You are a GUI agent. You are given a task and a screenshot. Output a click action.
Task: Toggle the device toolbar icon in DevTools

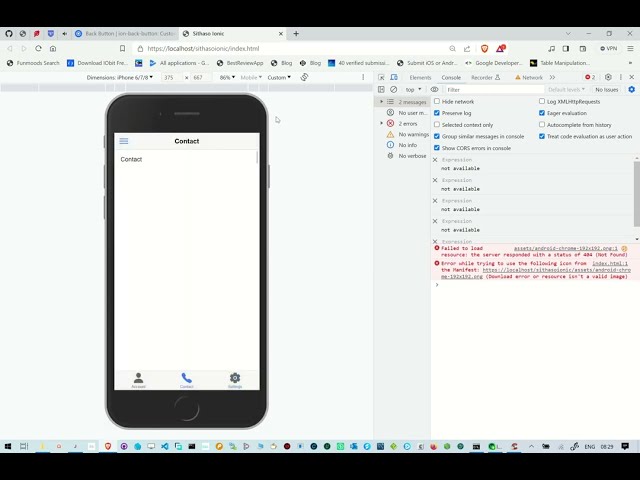pyautogui.click(x=394, y=77)
